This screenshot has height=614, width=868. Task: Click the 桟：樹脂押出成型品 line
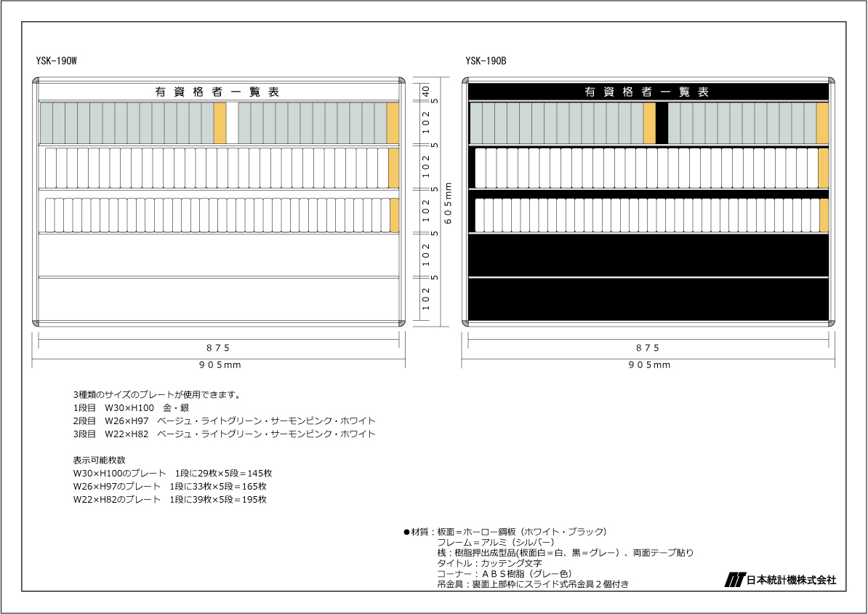pos(565,552)
